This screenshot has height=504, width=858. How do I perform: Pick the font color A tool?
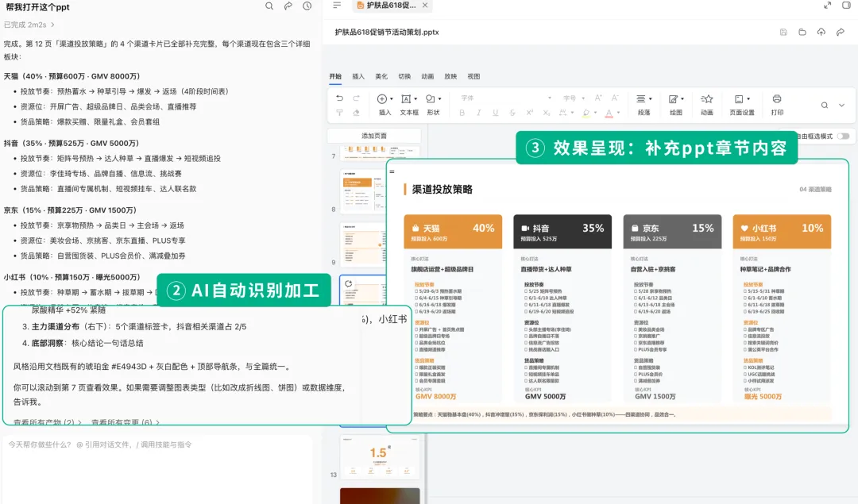(609, 113)
